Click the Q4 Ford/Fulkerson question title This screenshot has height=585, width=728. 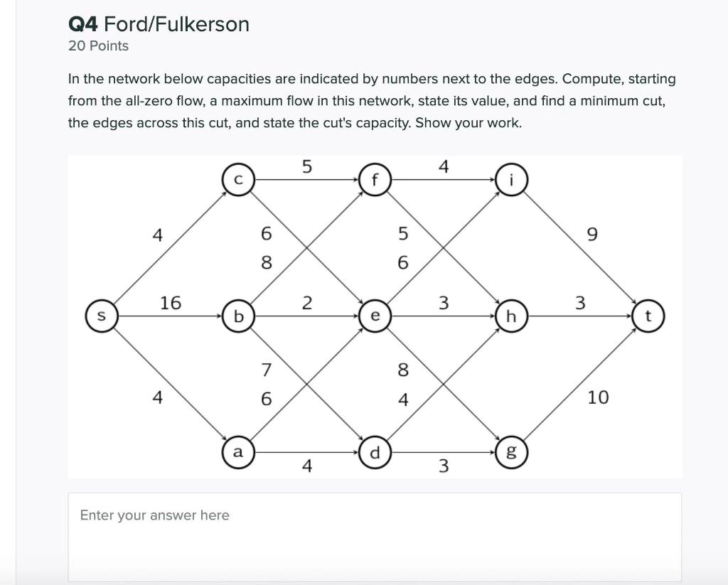(158, 23)
